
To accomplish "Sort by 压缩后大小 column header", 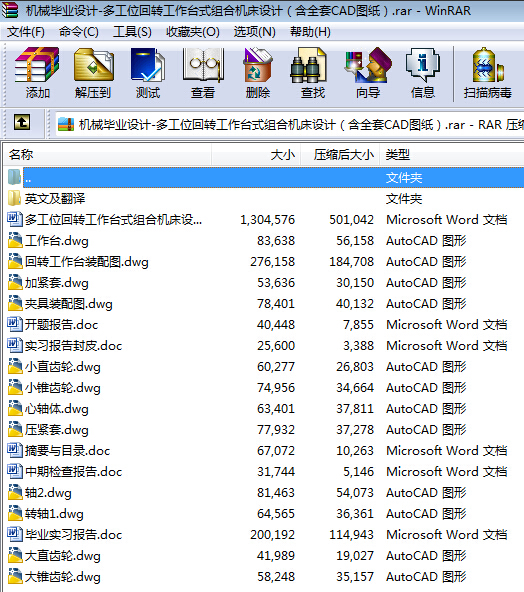I will [x=340, y=154].
